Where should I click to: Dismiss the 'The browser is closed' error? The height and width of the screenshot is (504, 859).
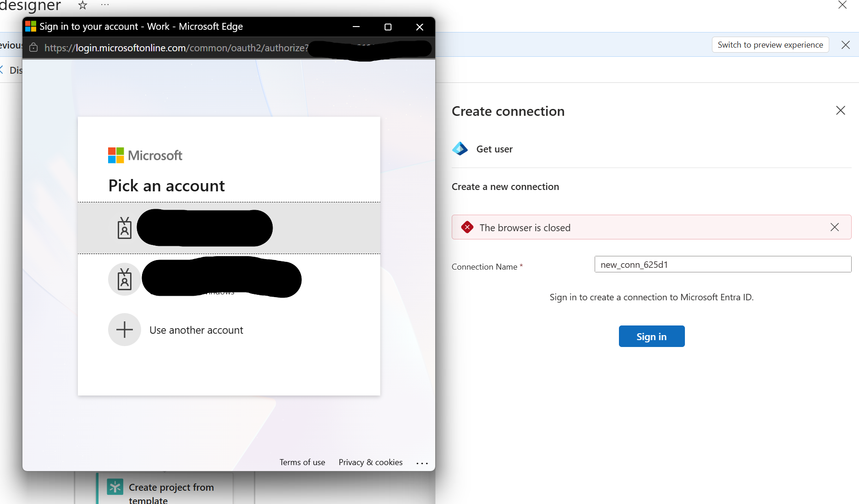click(835, 227)
